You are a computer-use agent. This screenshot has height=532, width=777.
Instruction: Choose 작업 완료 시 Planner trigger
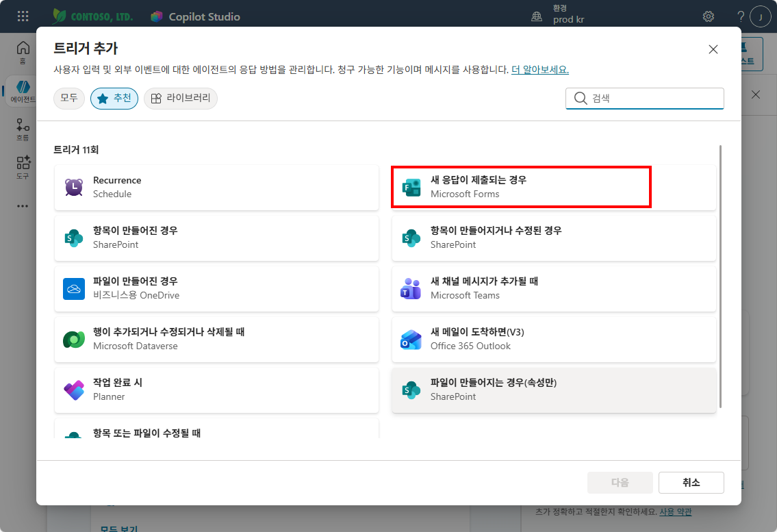point(216,390)
